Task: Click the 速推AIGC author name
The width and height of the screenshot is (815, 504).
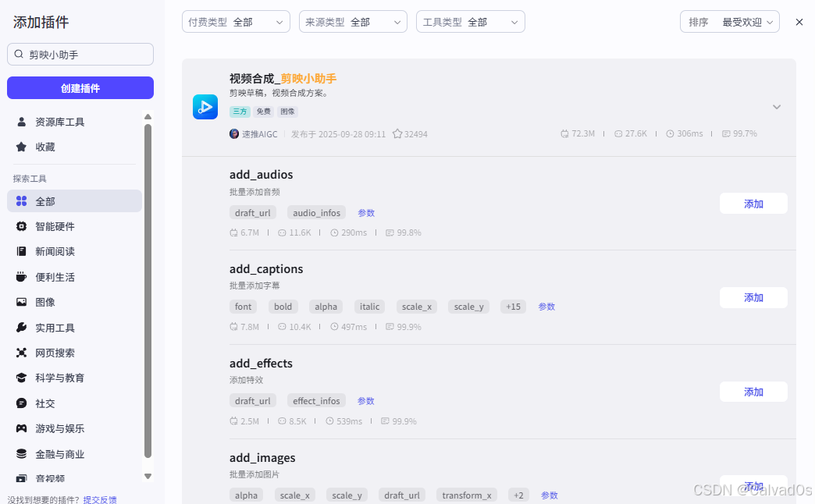Action: click(x=260, y=134)
